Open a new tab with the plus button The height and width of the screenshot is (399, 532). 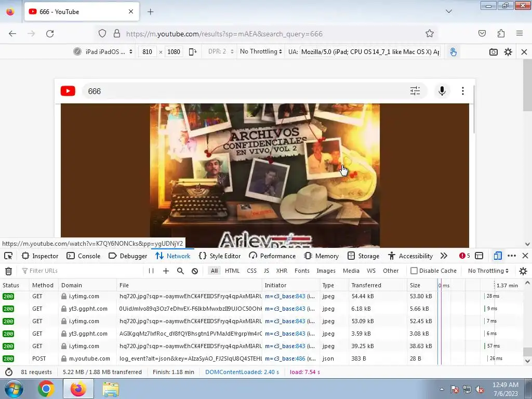point(150,12)
